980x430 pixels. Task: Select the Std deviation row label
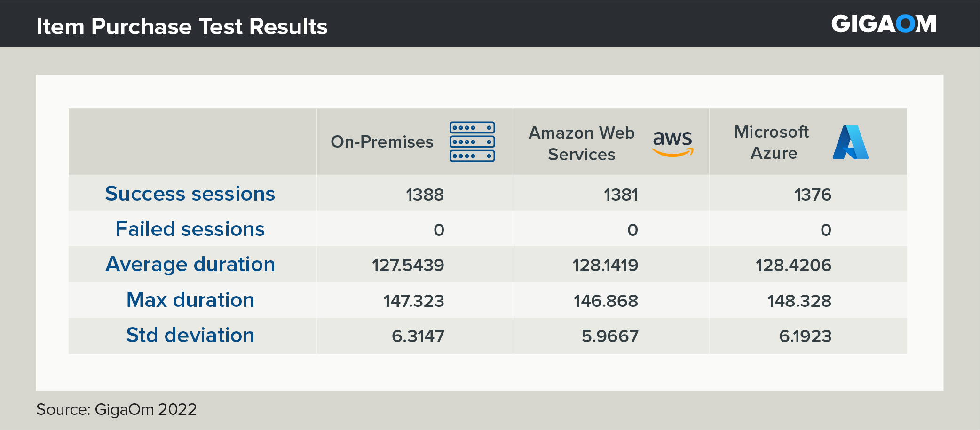coord(190,336)
